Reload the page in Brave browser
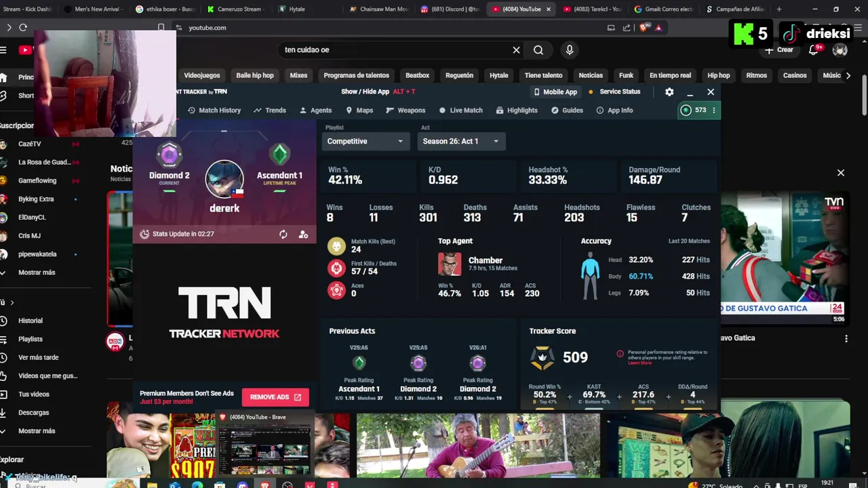 coord(23,28)
